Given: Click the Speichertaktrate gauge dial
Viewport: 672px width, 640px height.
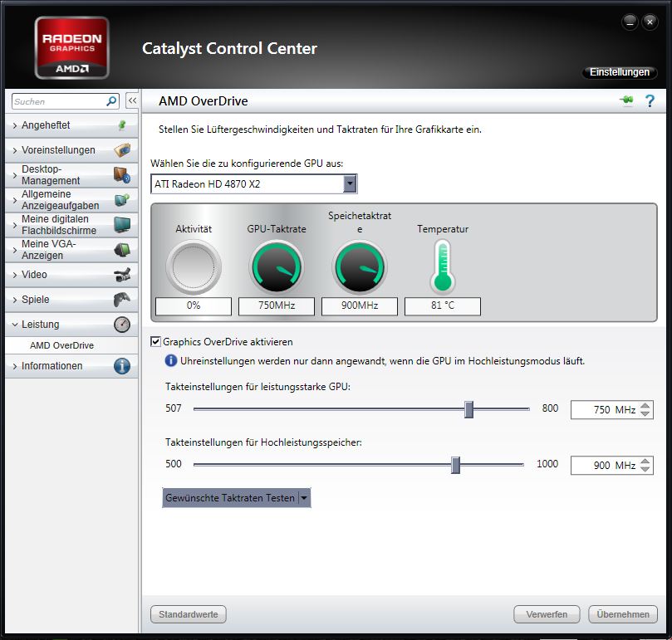Looking at the screenshot, I should point(360,266).
